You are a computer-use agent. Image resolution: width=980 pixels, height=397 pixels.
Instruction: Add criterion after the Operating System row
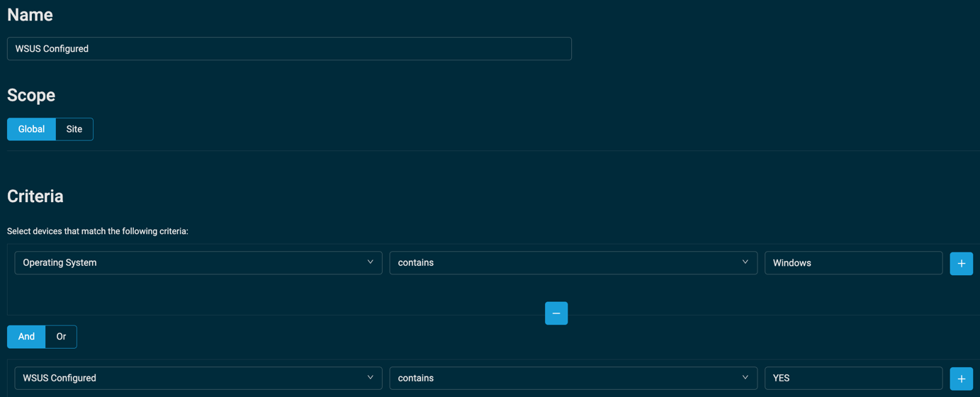click(961, 263)
